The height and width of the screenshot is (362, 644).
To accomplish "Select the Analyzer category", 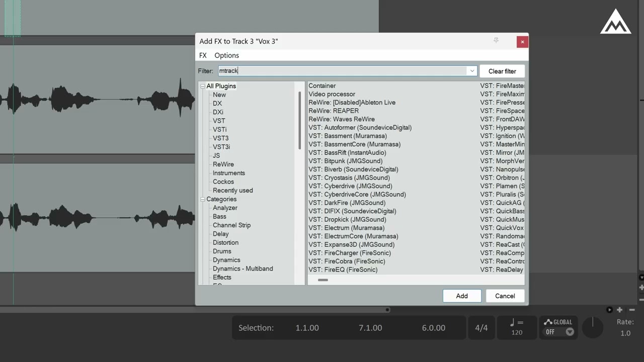I will pos(225,208).
